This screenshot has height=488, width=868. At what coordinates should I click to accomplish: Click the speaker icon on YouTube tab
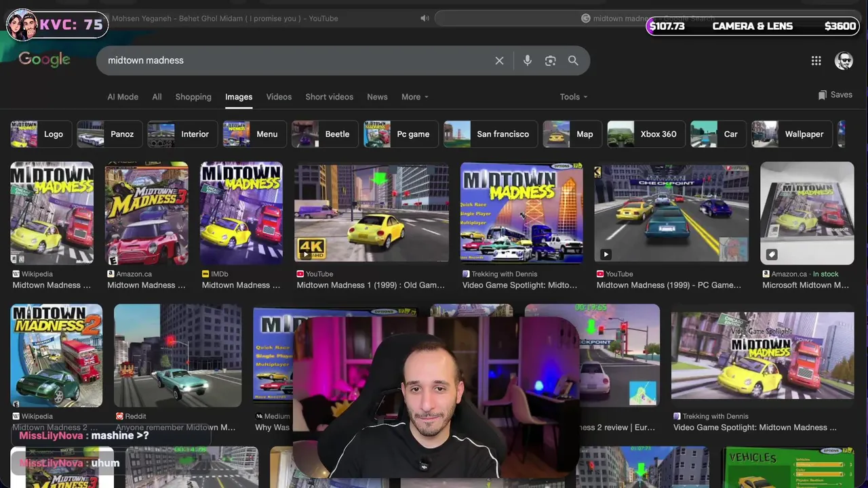(x=425, y=18)
